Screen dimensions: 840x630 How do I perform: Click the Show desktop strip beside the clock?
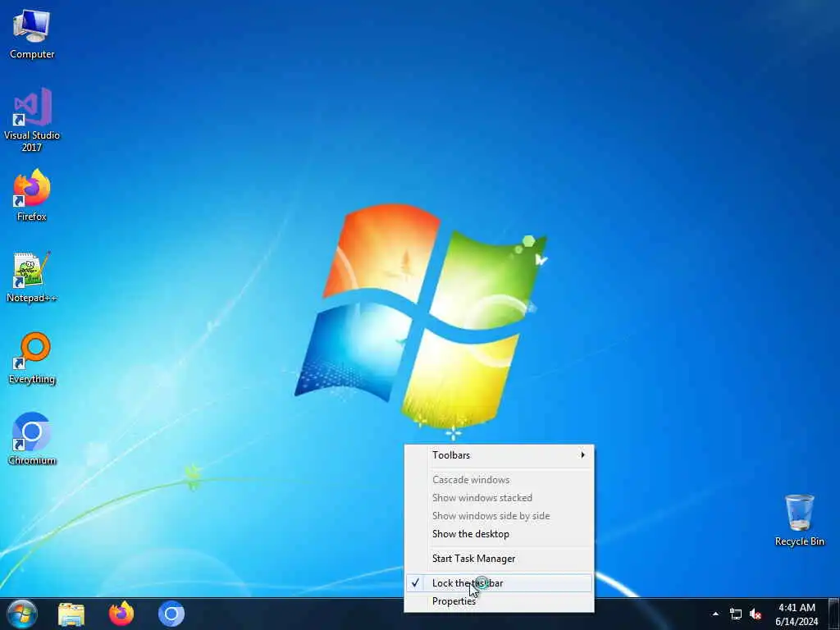pyautogui.click(x=834, y=614)
